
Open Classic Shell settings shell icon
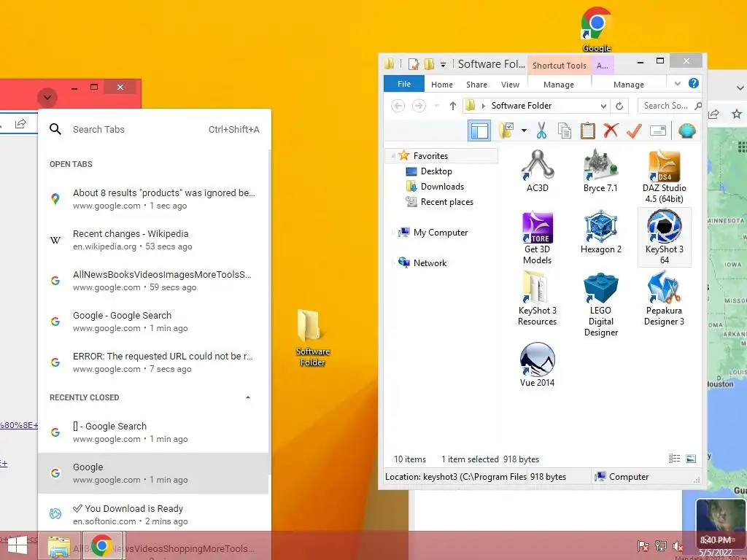[686, 131]
